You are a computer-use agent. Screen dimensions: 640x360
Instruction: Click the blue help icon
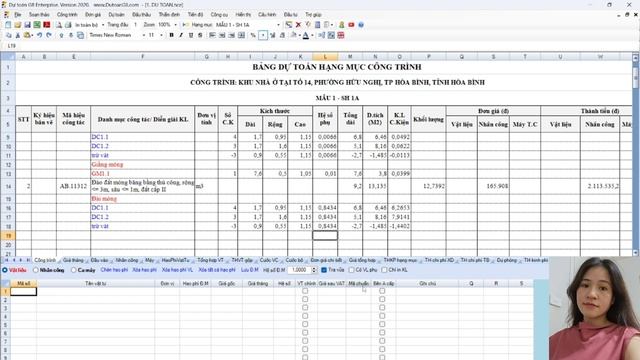361,25
